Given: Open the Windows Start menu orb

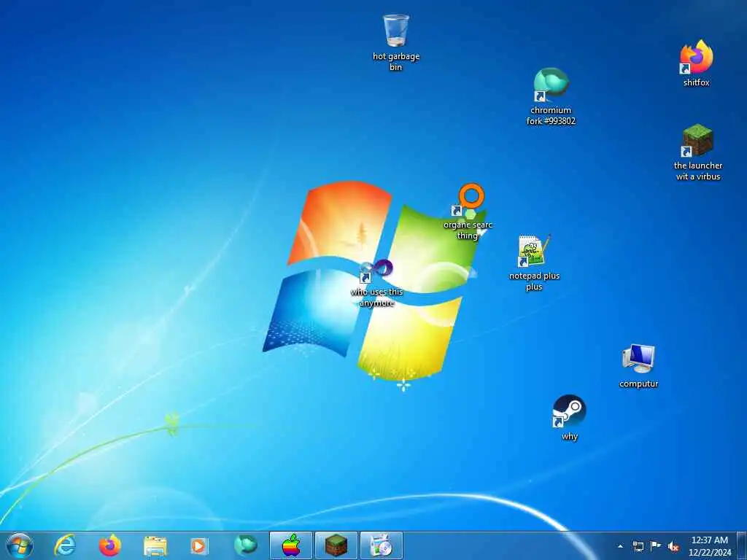Looking at the screenshot, I should [20, 545].
